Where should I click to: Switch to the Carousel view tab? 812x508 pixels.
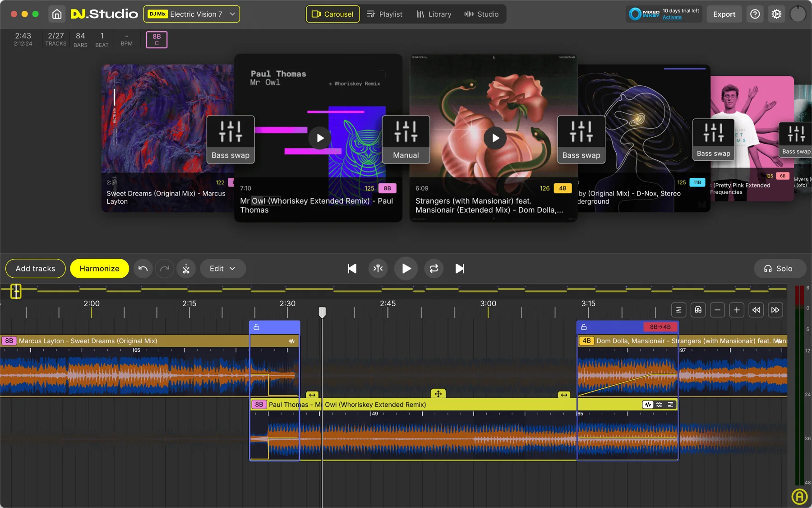(333, 14)
